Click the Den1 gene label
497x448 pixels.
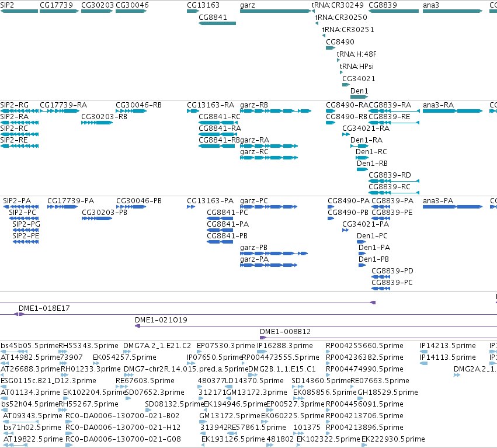click(359, 91)
